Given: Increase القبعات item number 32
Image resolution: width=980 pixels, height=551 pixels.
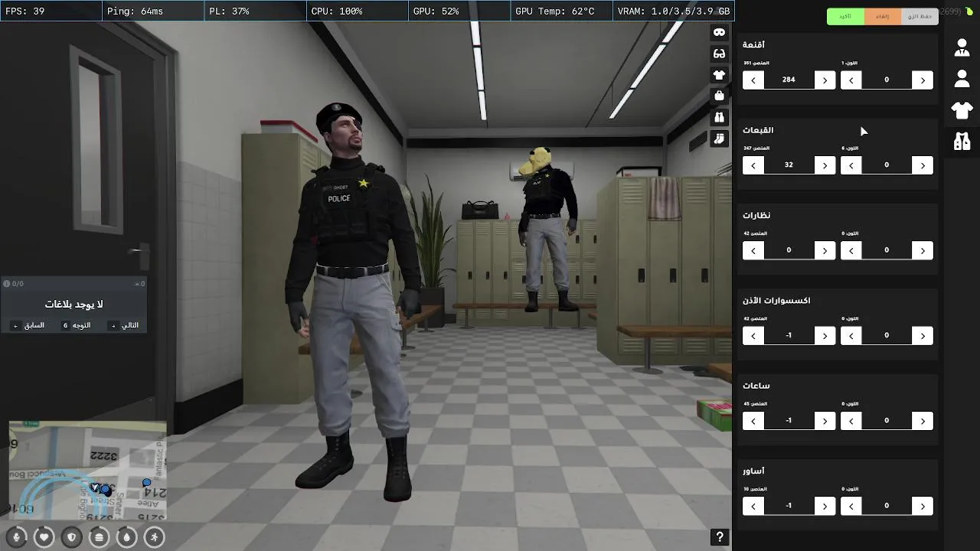Looking at the screenshot, I should click(x=825, y=165).
